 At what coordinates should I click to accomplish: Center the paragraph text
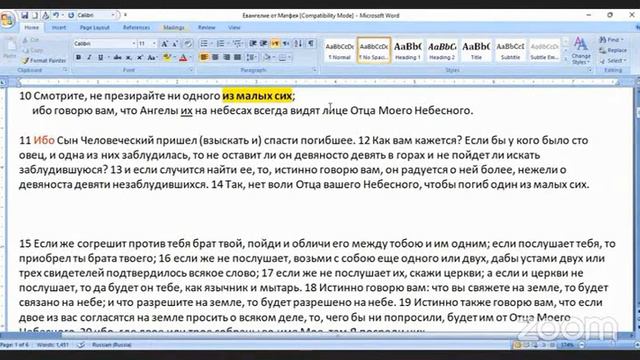[x=215, y=58]
